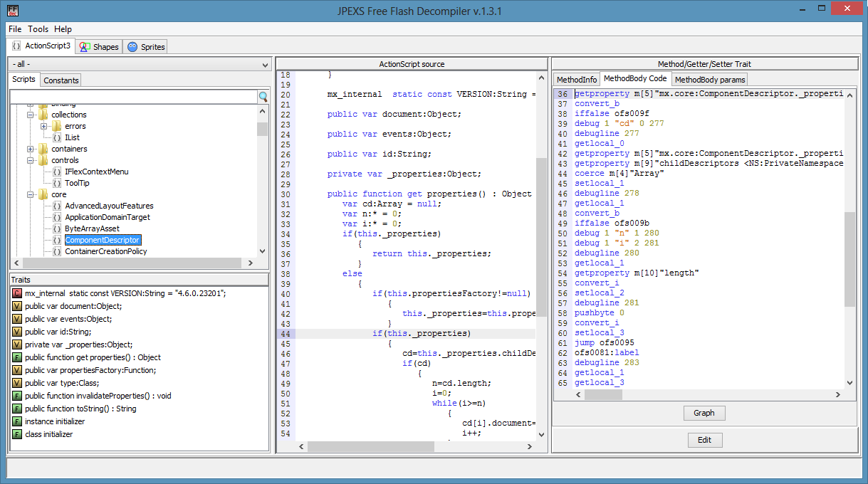Click the F icon beside 'toString() : String'

(17, 409)
